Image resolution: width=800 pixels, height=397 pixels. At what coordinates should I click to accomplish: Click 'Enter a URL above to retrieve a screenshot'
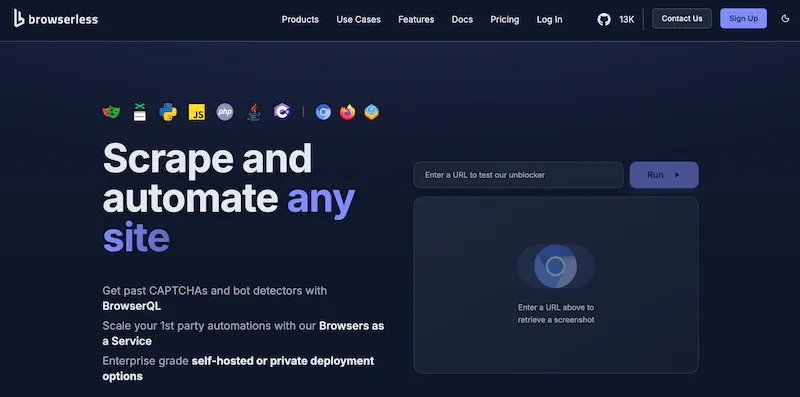pyautogui.click(x=556, y=314)
